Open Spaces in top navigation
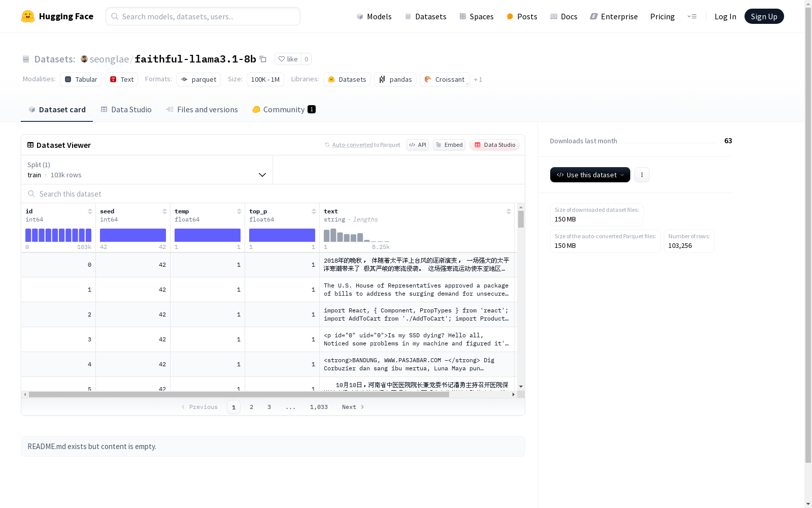 477,16
